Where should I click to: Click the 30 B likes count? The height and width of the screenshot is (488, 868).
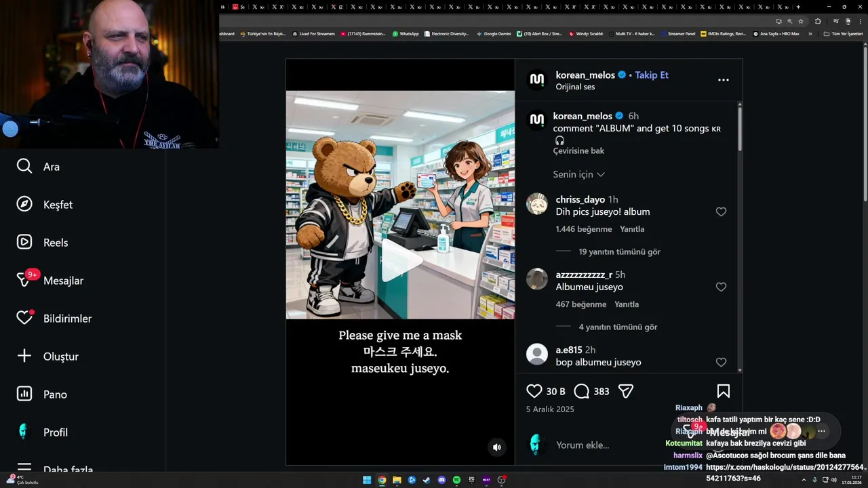(555, 392)
